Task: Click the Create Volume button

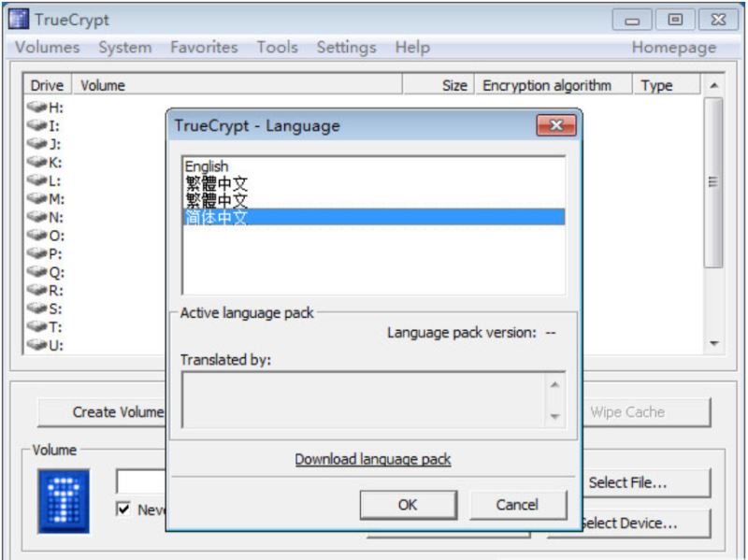Action: 102,411
